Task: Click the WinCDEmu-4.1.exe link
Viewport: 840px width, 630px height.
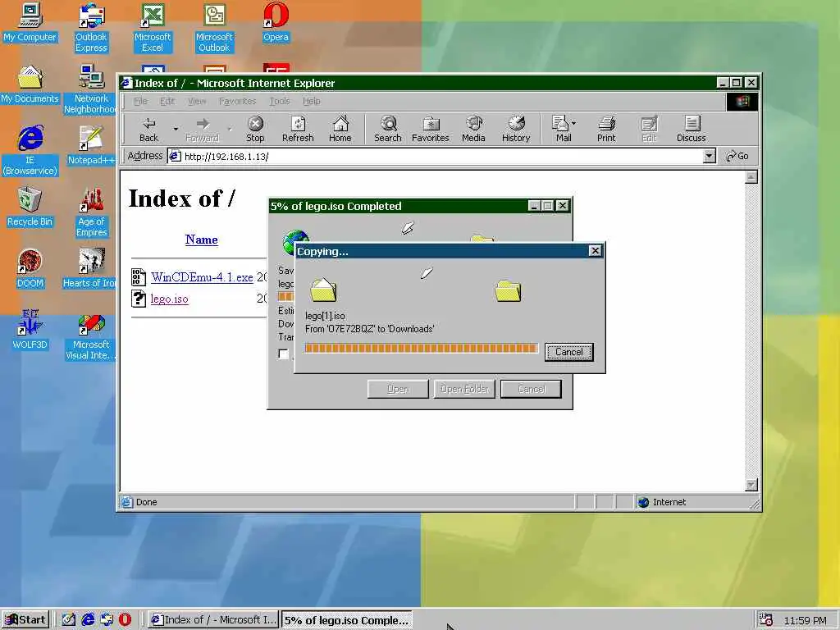Action: click(x=202, y=277)
